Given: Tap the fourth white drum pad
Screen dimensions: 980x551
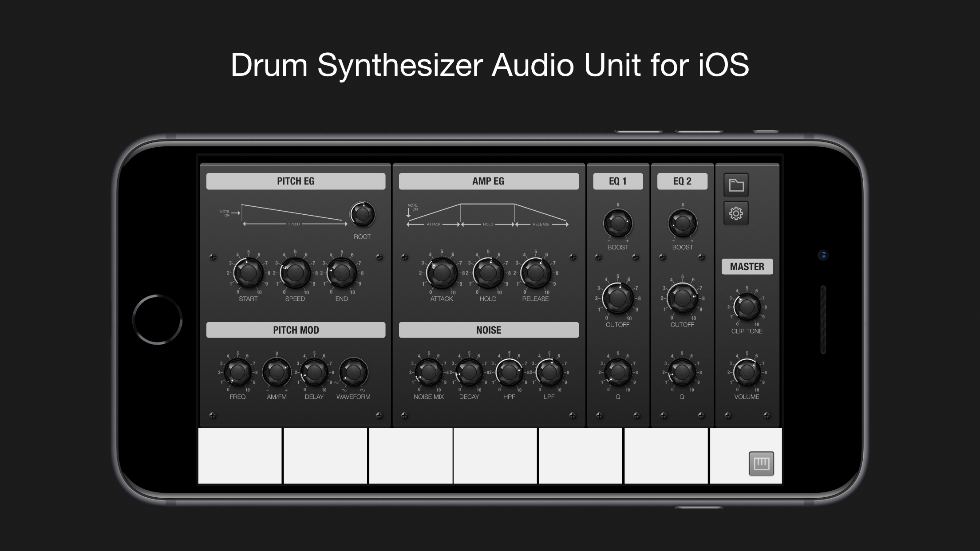Looking at the screenshot, I should point(495,456).
